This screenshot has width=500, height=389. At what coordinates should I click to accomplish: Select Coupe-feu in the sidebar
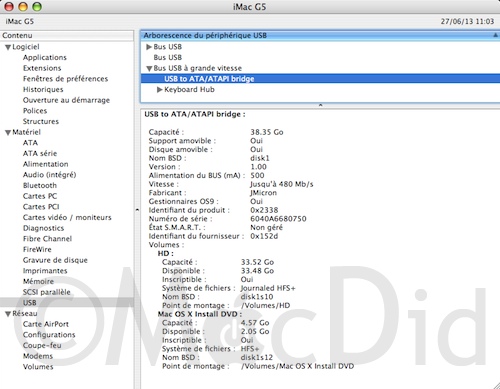(x=42, y=345)
